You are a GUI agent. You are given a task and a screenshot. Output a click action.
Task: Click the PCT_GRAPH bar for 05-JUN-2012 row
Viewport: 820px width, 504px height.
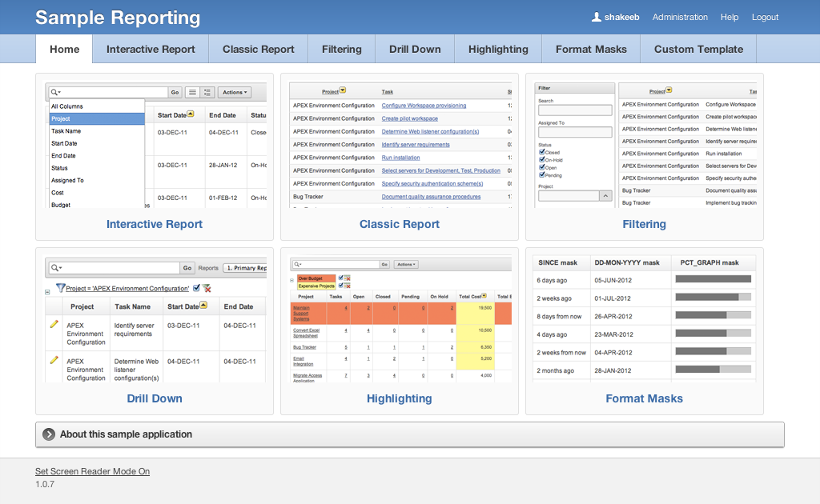pyautogui.click(x=713, y=279)
